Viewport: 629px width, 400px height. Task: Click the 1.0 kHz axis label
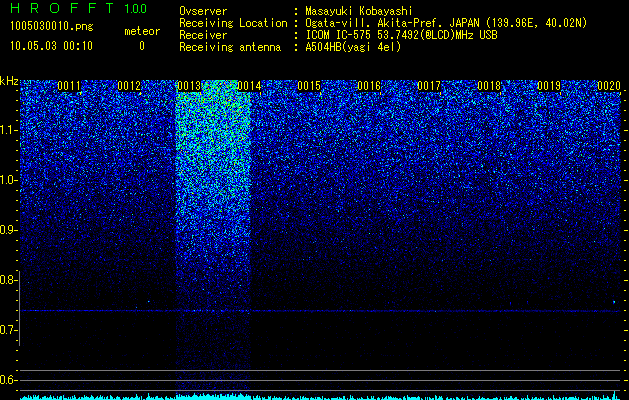point(8,181)
